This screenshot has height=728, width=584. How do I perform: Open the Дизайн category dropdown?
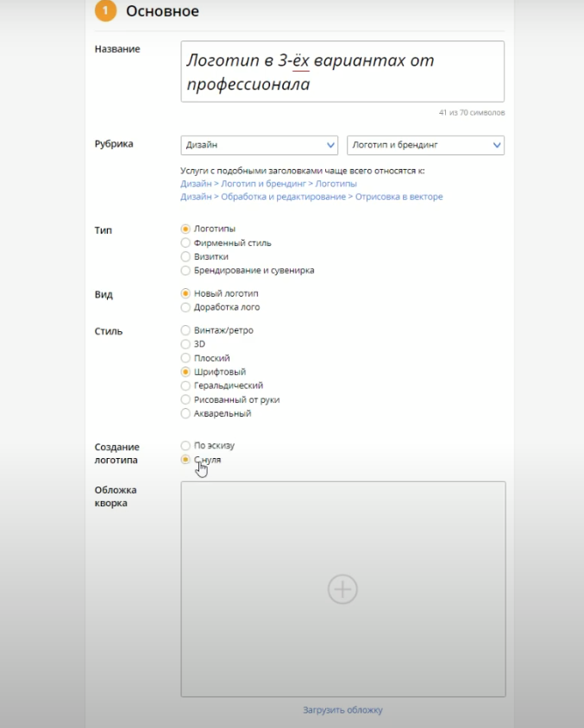coord(259,145)
